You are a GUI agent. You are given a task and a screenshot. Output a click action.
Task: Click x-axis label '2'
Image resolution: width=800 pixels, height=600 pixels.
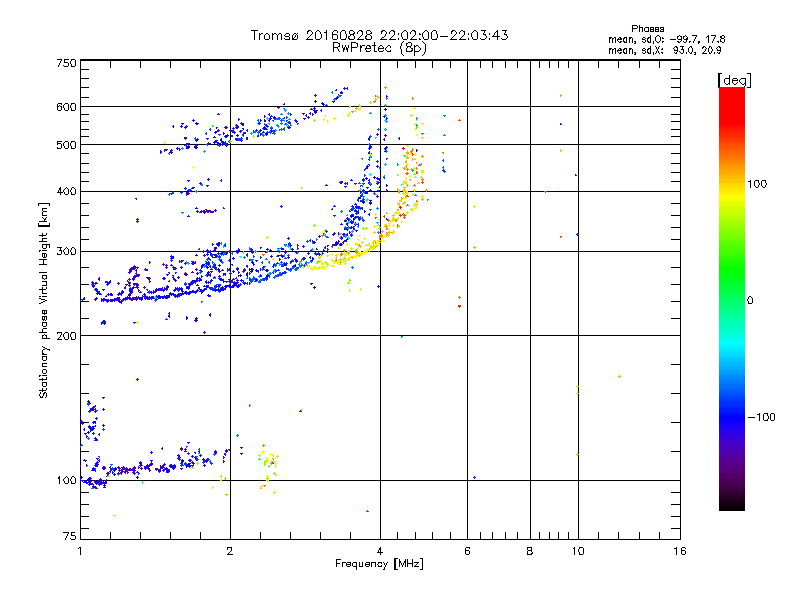[230, 551]
